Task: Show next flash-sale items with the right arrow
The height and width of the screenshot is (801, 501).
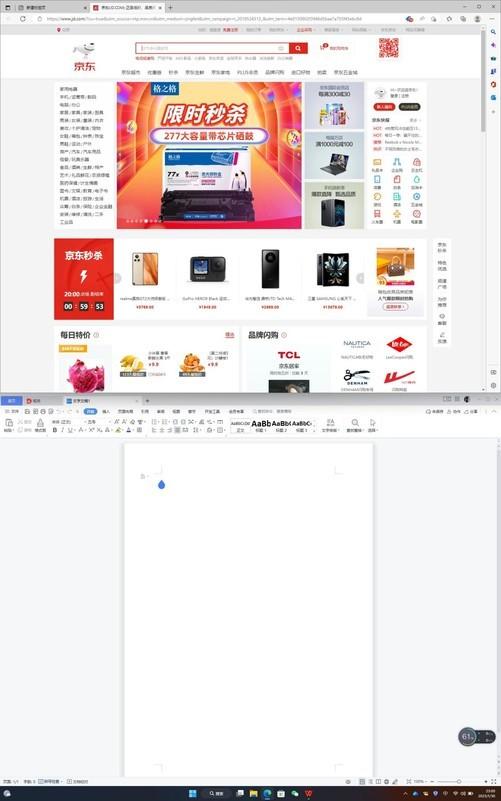Action: [x=360, y=278]
